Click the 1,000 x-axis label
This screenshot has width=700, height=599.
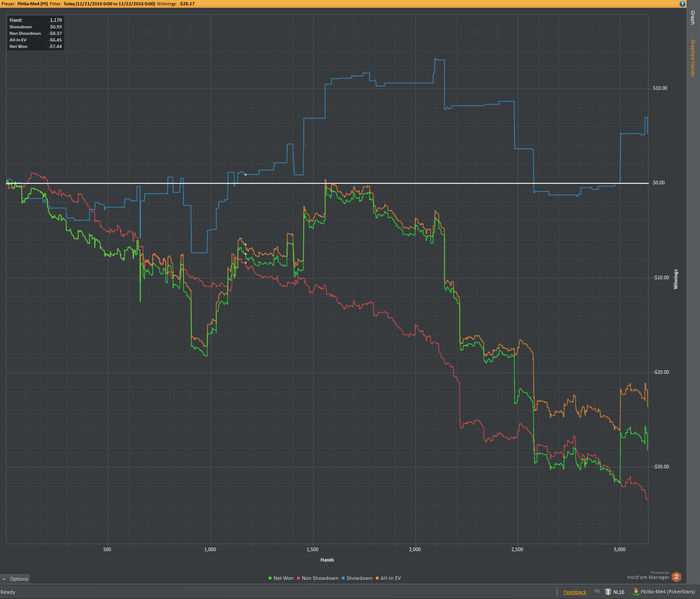point(210,549)
